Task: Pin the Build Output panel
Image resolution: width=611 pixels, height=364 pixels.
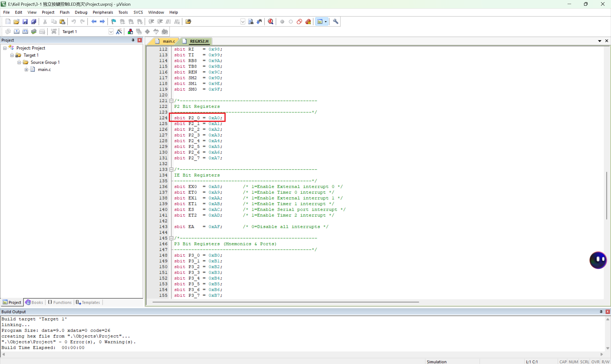Action: [x=601, y=312]
